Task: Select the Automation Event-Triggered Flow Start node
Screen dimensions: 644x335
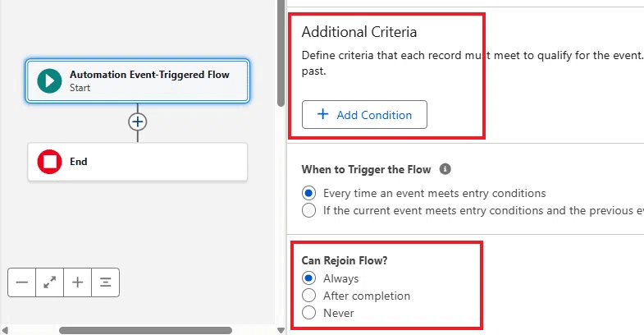Action: 138,80
